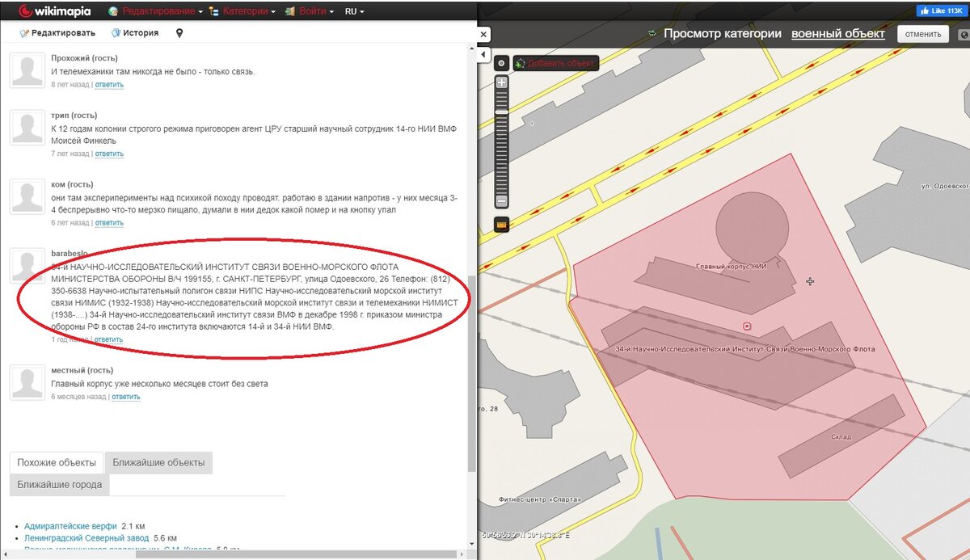Zoom in with the plus button
This screenshot has width=970, height=560.
click(x=501, y=82)
